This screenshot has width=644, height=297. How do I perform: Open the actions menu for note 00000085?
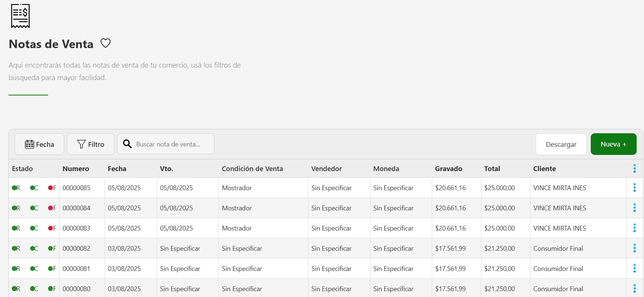(x=634, y=188)
